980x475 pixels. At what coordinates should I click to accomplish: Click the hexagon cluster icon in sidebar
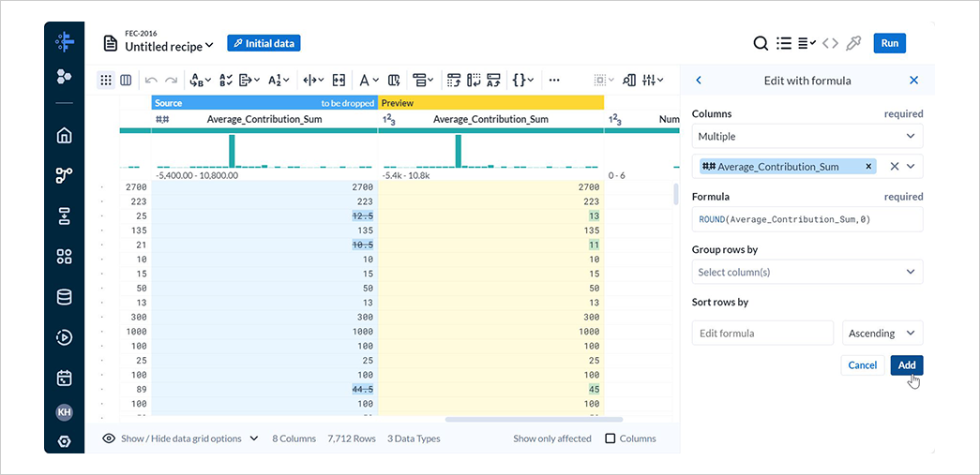tap(64, 77)
